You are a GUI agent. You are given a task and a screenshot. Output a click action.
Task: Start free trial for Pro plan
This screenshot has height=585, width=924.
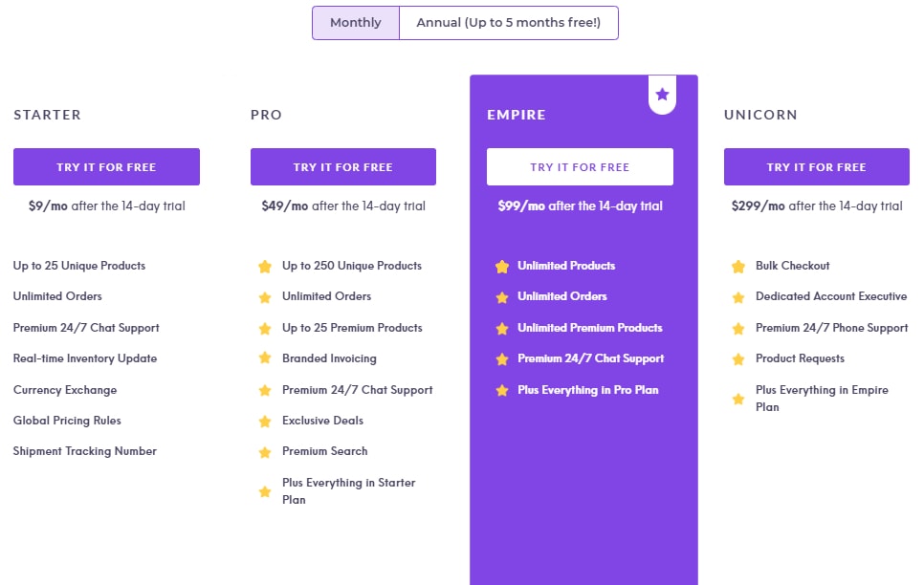343,166
